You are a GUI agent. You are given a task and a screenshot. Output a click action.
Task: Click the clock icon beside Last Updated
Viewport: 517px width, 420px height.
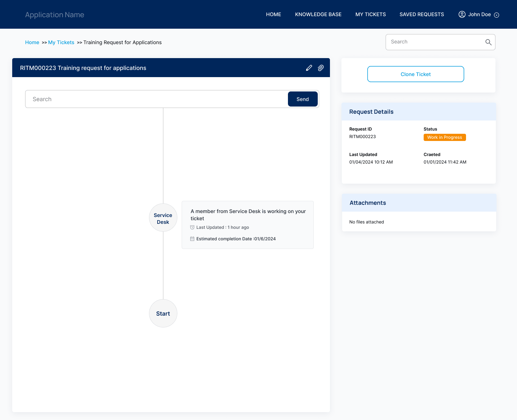coord(192,227)
